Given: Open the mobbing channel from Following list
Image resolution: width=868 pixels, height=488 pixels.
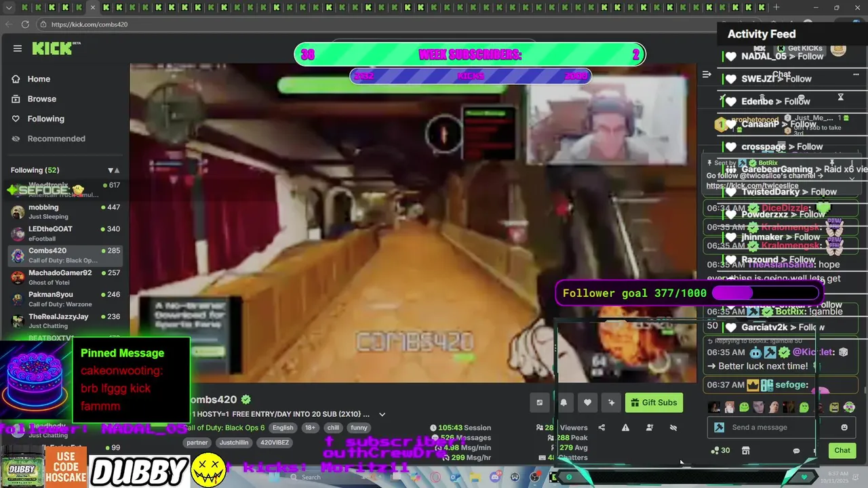Looking at the screenshot, I should [65, 211].
